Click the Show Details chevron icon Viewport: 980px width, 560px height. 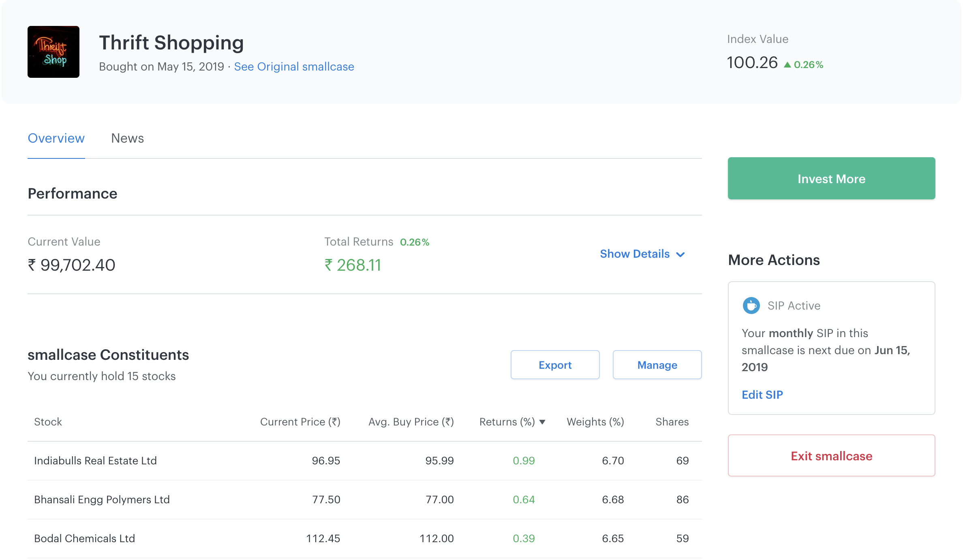(x=680, y=254)
